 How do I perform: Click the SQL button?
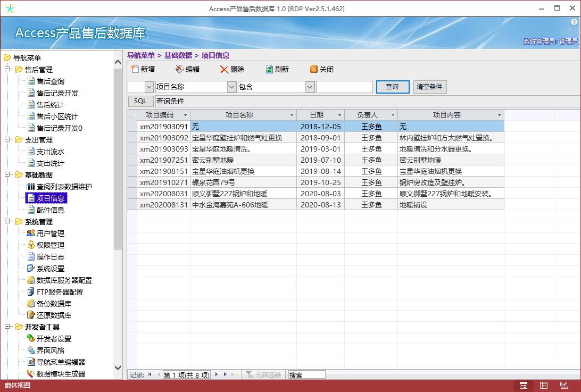[140, 101]
